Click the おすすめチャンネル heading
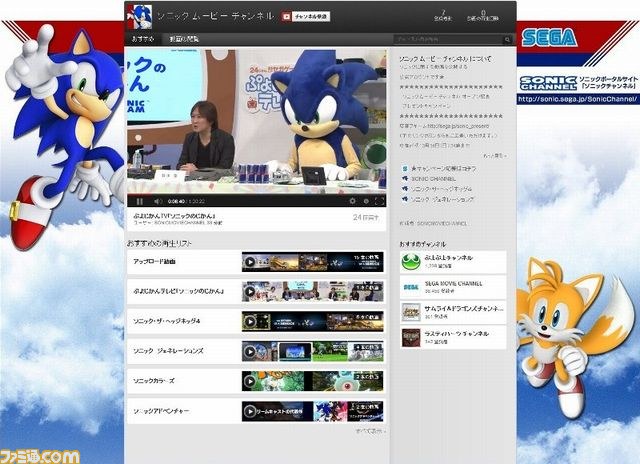 (422, 244)
